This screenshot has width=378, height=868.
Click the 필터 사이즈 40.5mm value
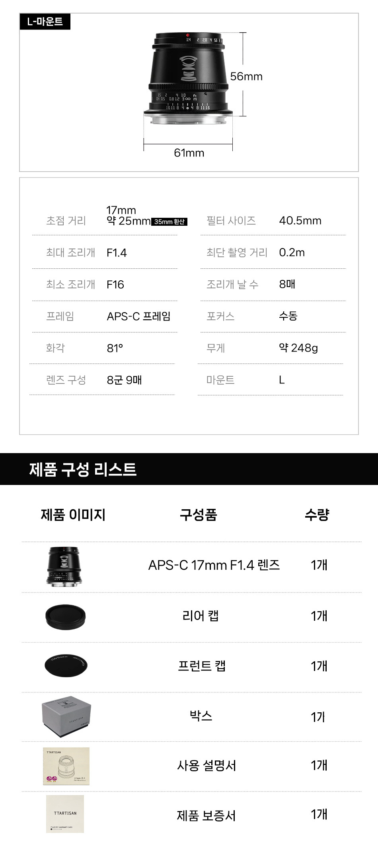point(300,221)
